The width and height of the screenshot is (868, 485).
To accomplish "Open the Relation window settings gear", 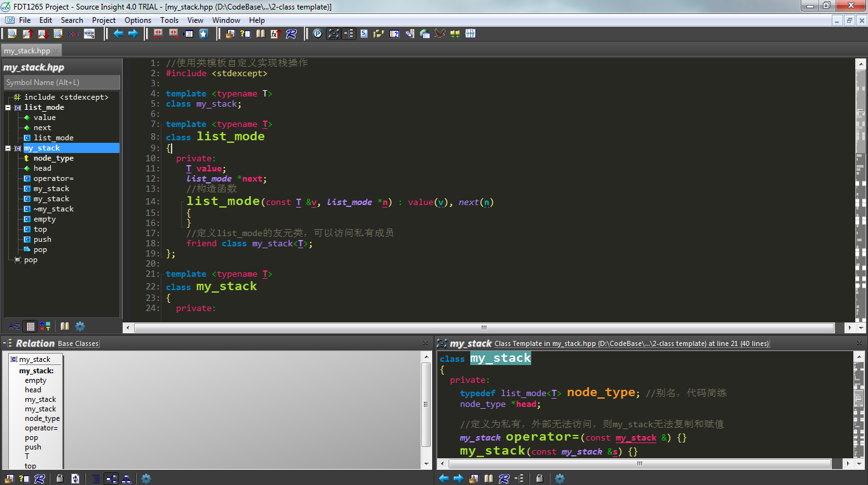I will tap(146, 479).
